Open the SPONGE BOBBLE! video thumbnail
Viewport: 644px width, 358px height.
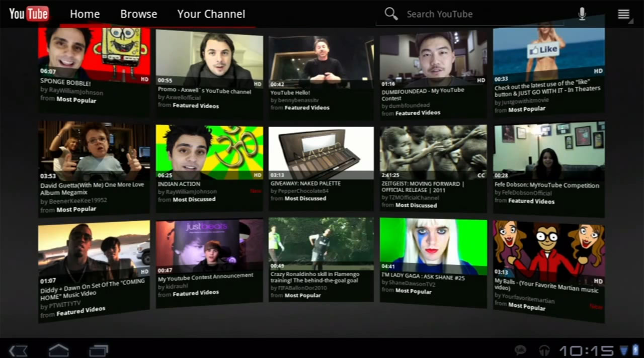tap(94, 53)
